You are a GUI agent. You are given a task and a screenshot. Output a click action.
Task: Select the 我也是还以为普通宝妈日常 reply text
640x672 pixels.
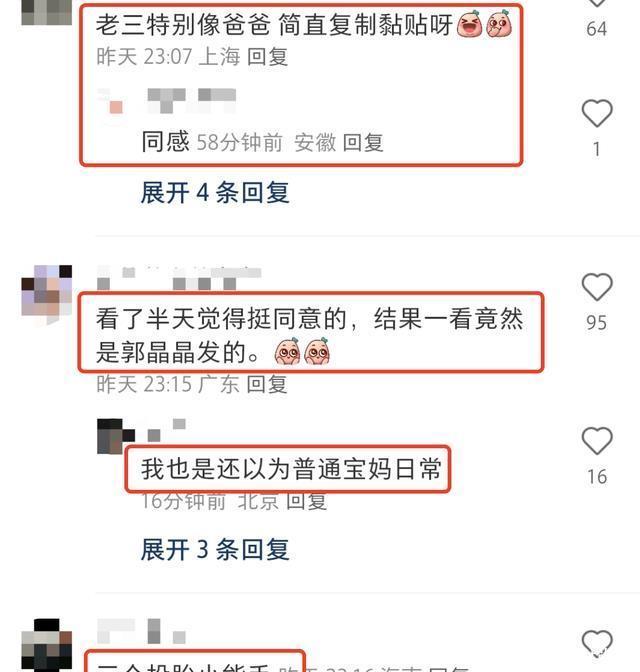291,468
